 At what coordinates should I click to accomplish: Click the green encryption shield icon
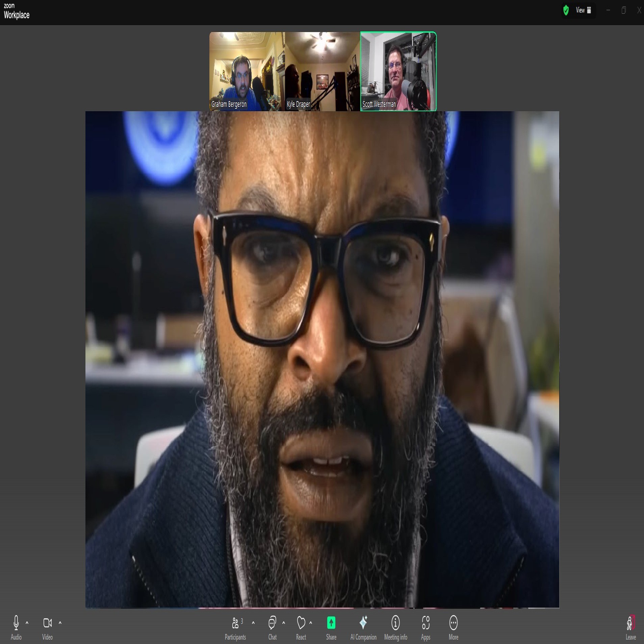[x=566, y=10]
